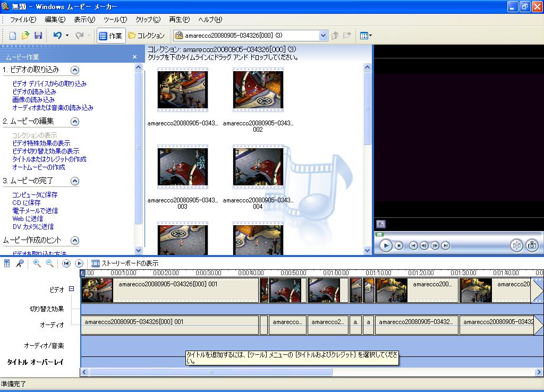Open the undo history dropdown arrow
544x392 pixels.
[x=67, y=36]
